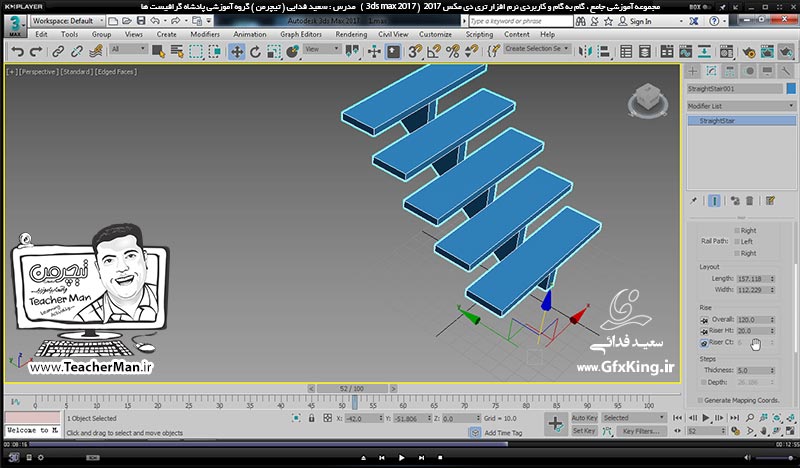Screen dimensions: 800x468
Task: Click the object color swatch beside StraightStair001
Action: 791,89
